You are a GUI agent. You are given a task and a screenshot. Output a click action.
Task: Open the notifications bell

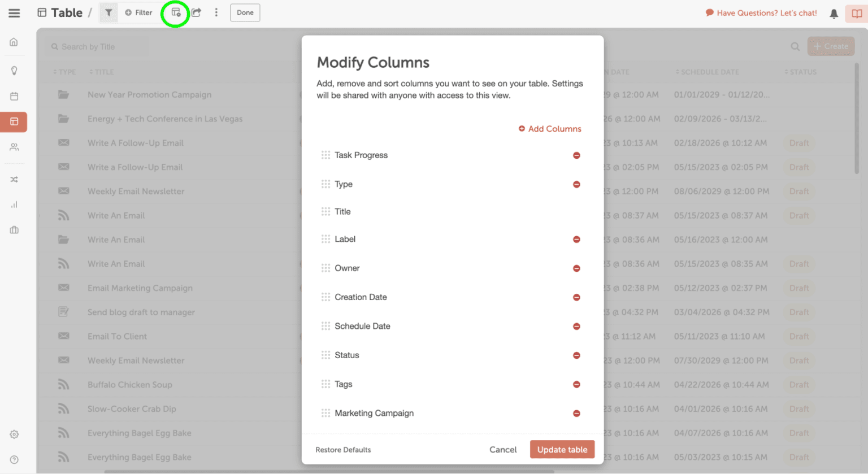coord(834,14)
